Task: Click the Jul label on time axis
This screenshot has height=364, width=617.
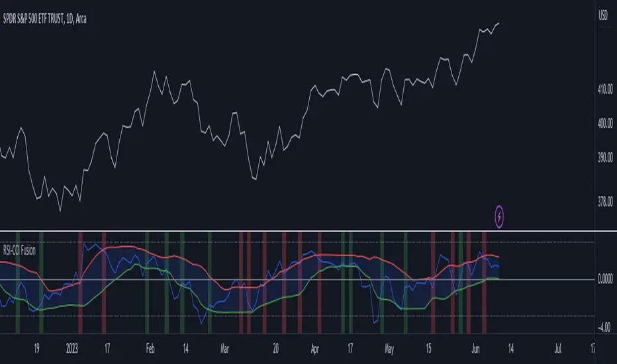Action: click(558, 349)
